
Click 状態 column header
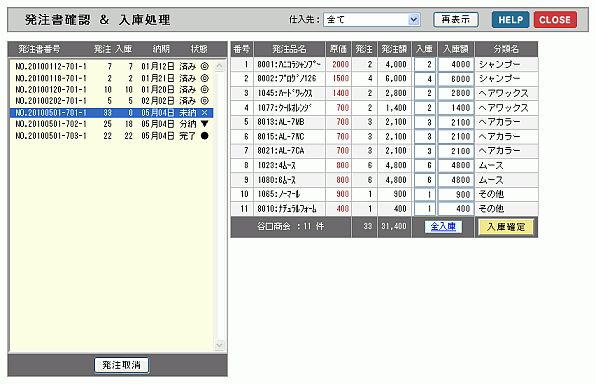pyautogui.click(x=199, y=49)
